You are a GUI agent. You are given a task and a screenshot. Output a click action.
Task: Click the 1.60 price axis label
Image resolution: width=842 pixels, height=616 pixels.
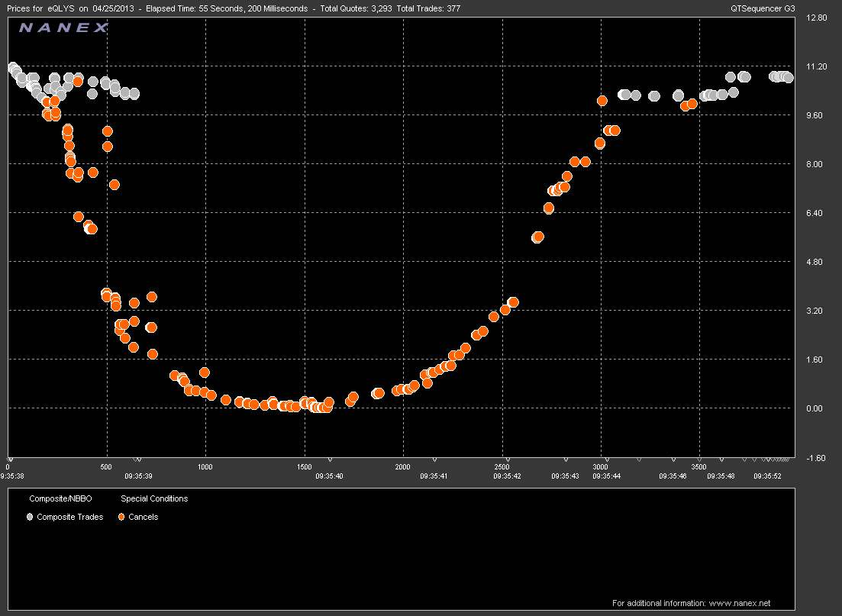[x=815, y=360]
